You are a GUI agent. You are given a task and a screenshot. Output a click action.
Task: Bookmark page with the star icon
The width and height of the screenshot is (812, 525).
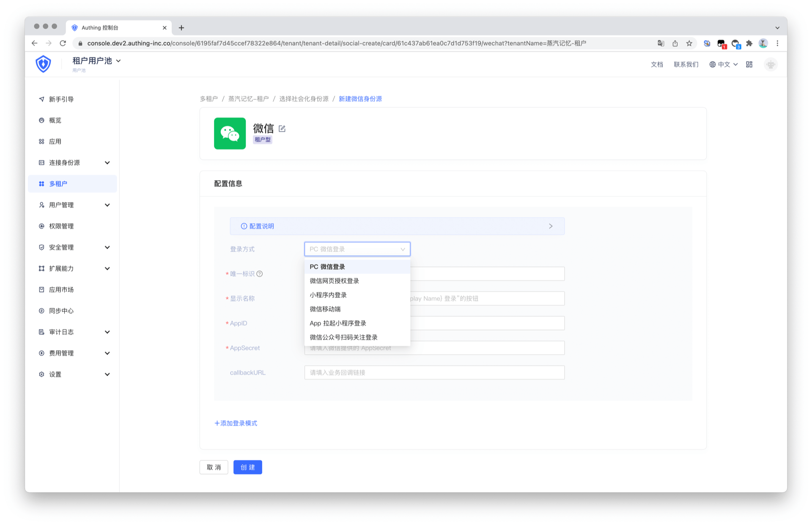689,43
